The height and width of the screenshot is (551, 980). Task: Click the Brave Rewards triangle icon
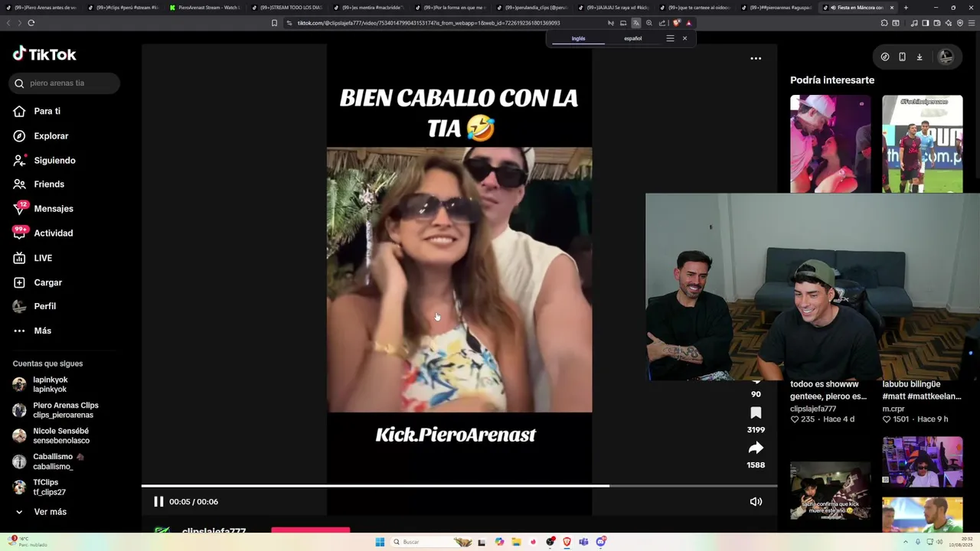688,23
